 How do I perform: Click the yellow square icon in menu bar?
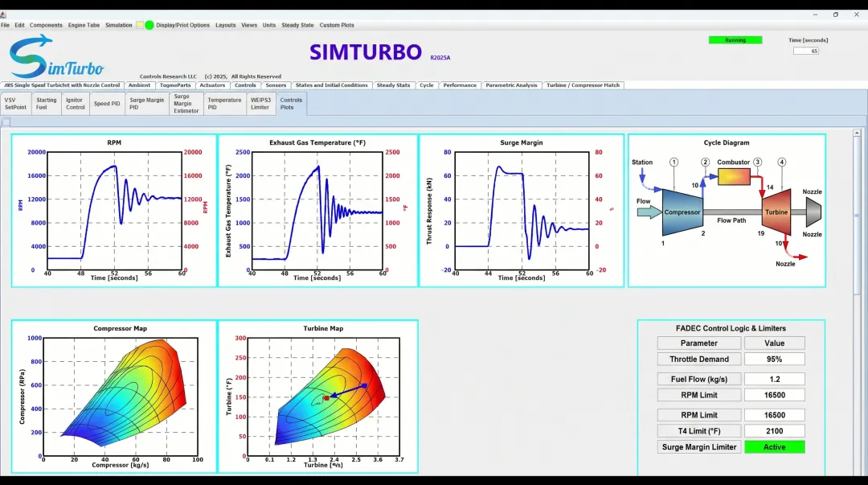pos(140,25)
